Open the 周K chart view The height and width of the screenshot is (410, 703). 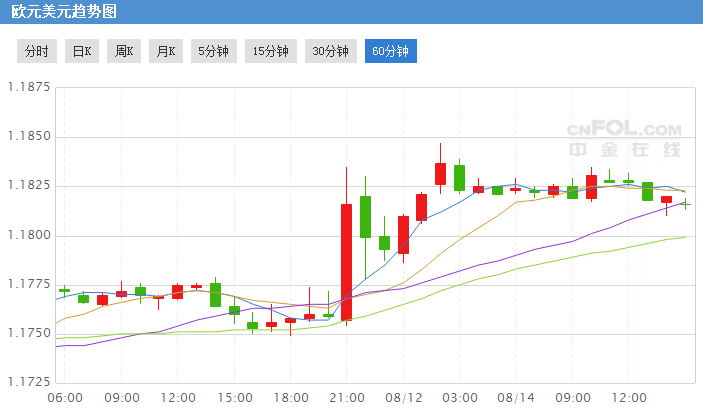(124, 51)
